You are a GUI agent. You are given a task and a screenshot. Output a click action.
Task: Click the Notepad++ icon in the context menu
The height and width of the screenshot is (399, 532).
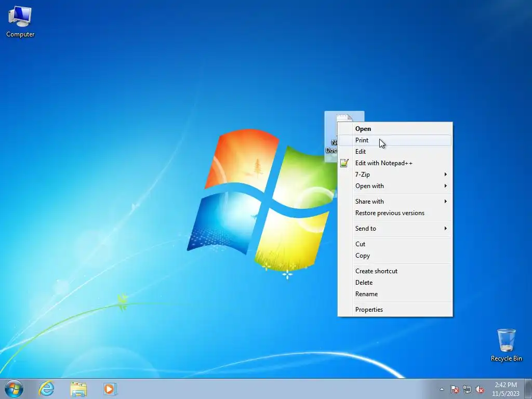pyautogui.click(x=344, y=163)
